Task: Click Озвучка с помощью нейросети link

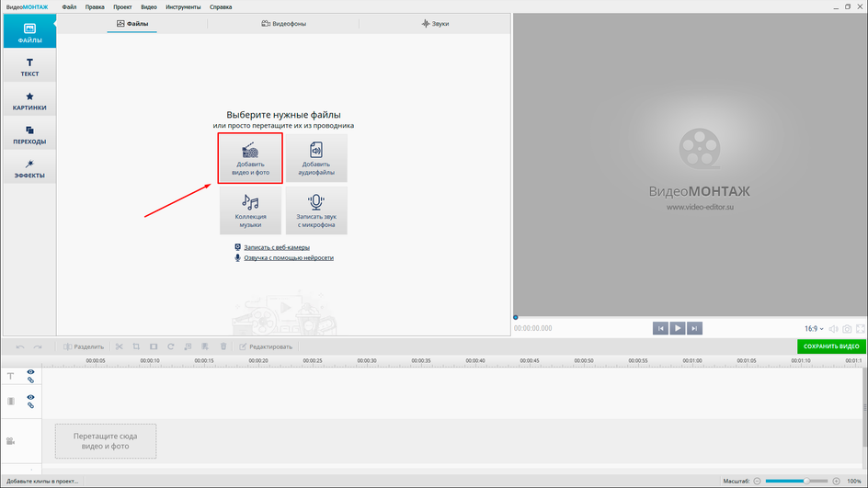Action: click(289, 258)
